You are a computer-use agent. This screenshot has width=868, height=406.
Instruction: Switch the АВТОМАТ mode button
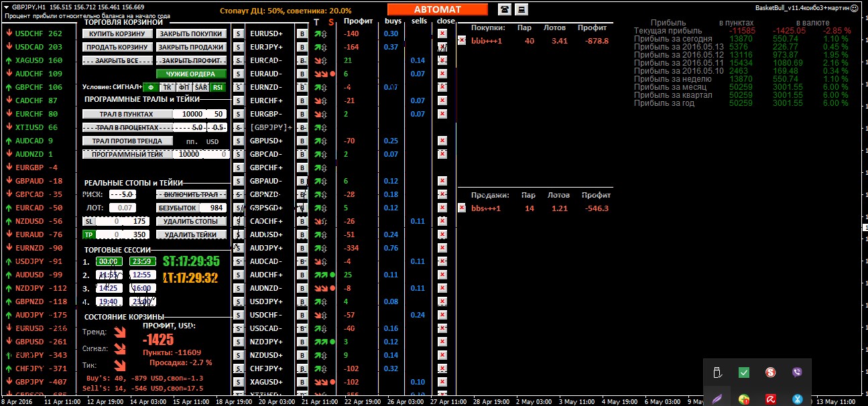tap(437, 9)
